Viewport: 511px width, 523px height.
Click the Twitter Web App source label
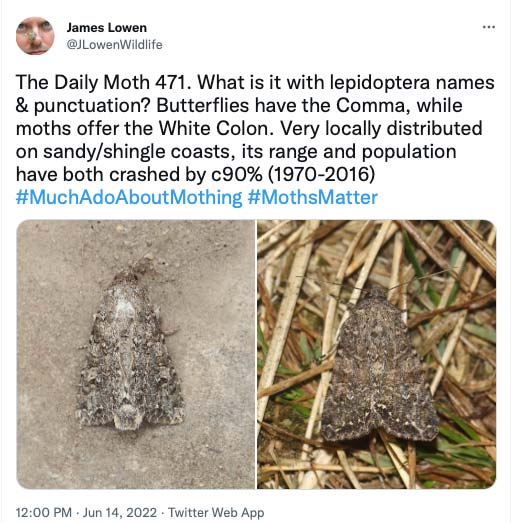pyautogui.click(x=216, y=512)
